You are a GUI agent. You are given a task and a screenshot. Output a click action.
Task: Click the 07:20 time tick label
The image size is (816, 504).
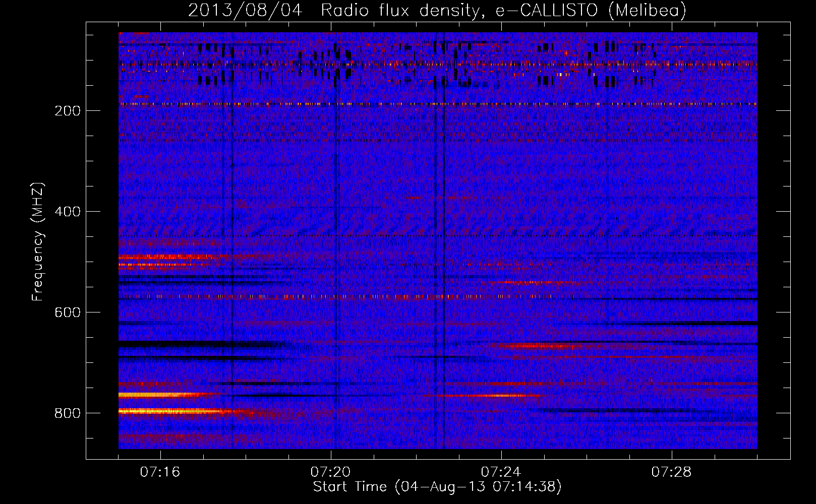(x=330, y=472)
